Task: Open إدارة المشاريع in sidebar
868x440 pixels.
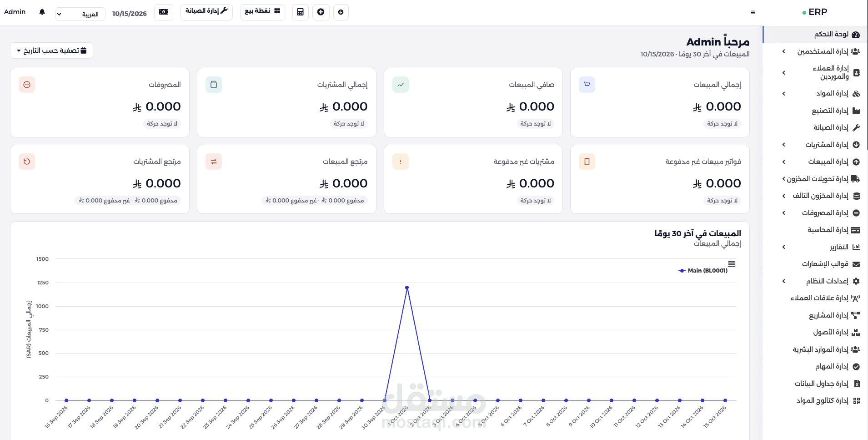Action: click(x=815, y=315)
